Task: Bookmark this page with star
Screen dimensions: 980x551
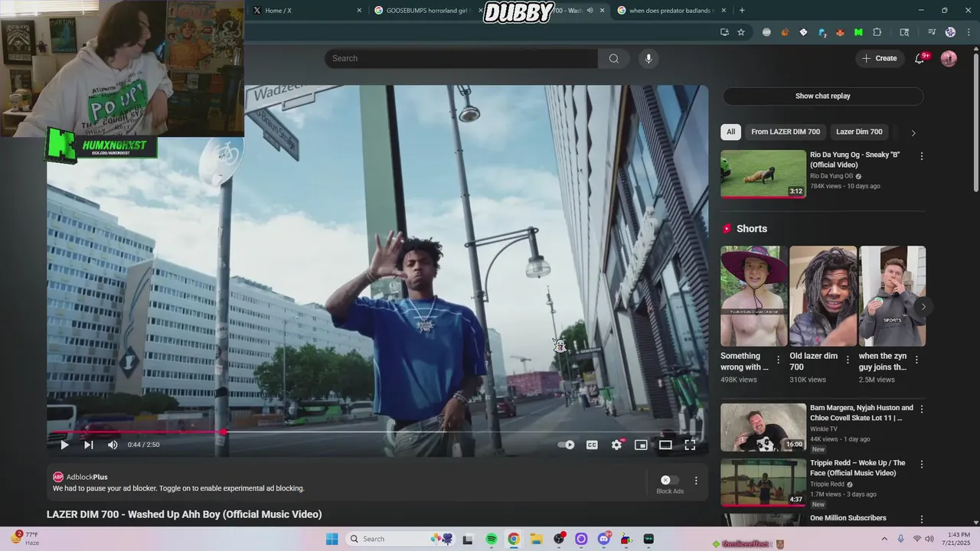Action: point(741,32)
